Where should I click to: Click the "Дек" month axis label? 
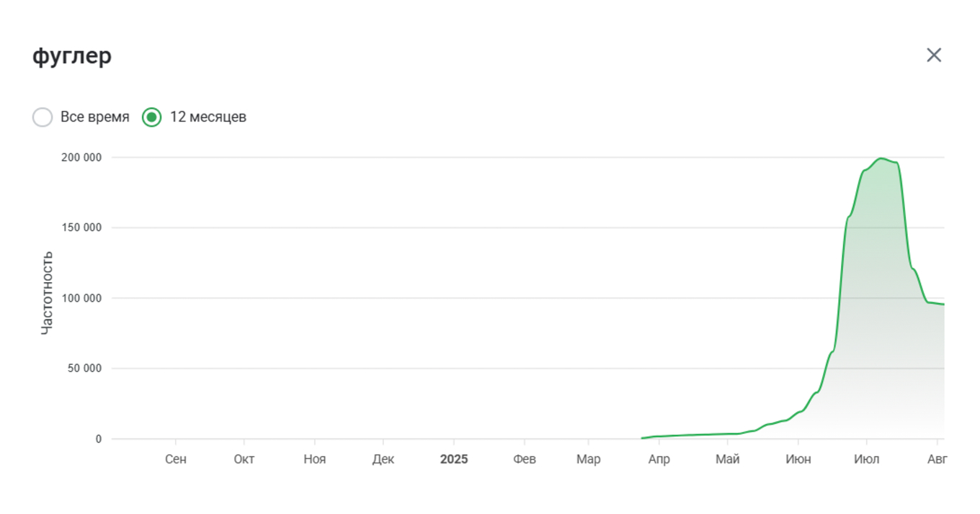tap(383, 459)
